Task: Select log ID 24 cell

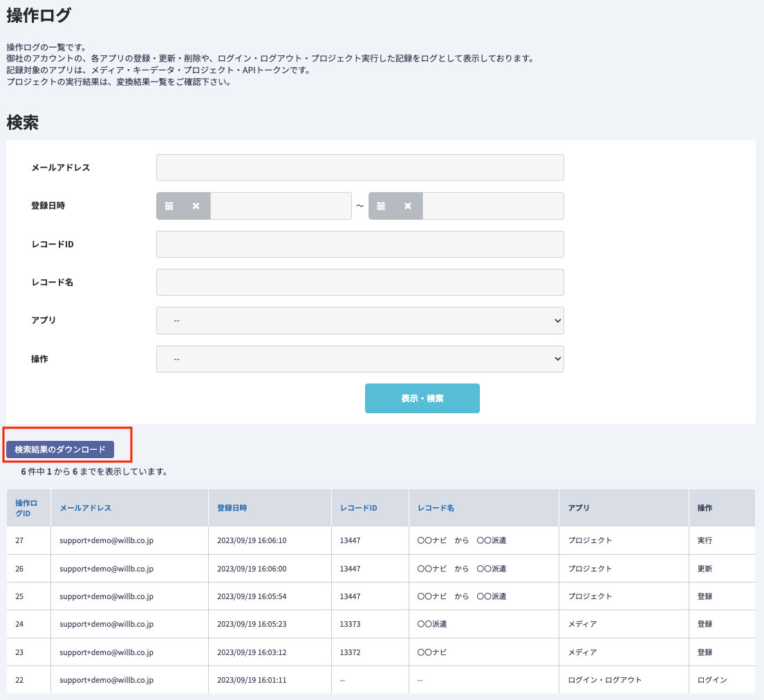Action: pyautogui.click(x=29, y=624)
